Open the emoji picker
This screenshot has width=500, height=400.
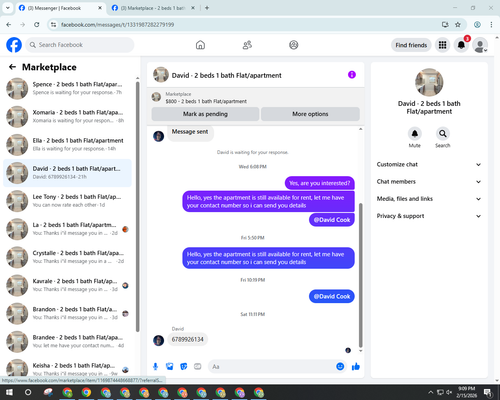(340, 367)
